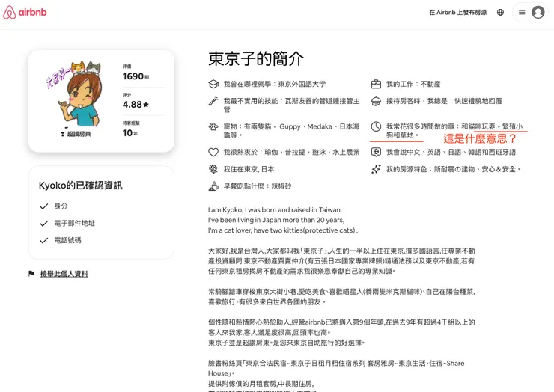
Task: Click the 東京子的簡介 heading
Action: click(256, 58)
